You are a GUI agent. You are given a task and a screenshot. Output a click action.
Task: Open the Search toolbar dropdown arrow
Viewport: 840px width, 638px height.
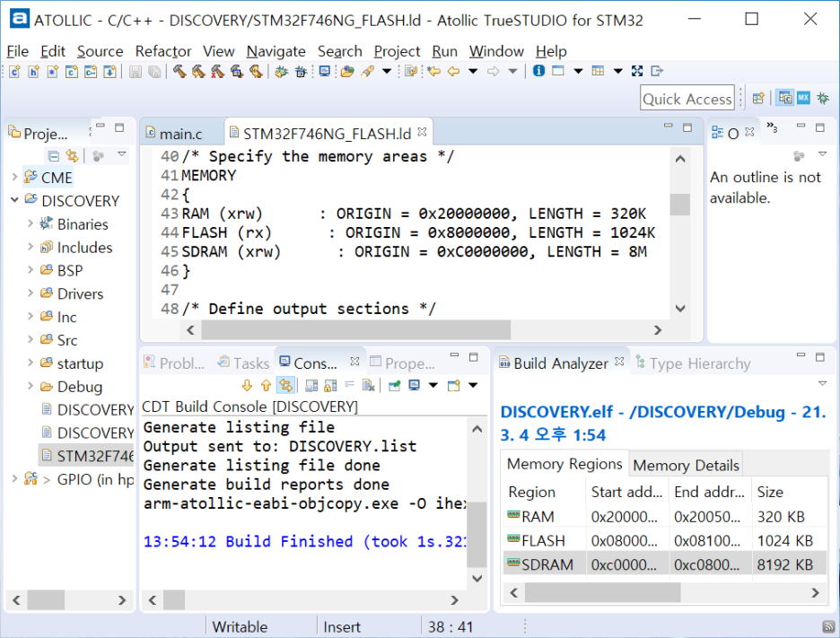(386, 71)
